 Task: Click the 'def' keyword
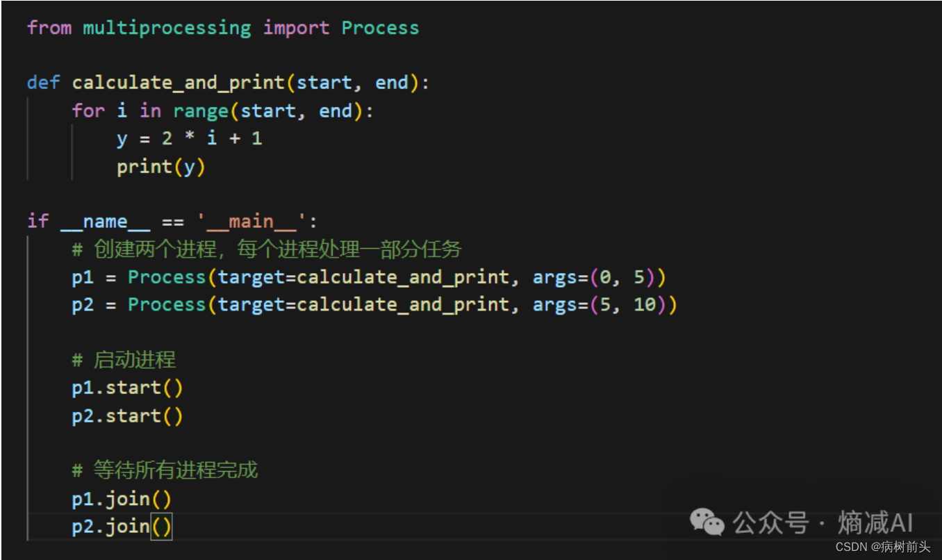(x=44, y=83)
